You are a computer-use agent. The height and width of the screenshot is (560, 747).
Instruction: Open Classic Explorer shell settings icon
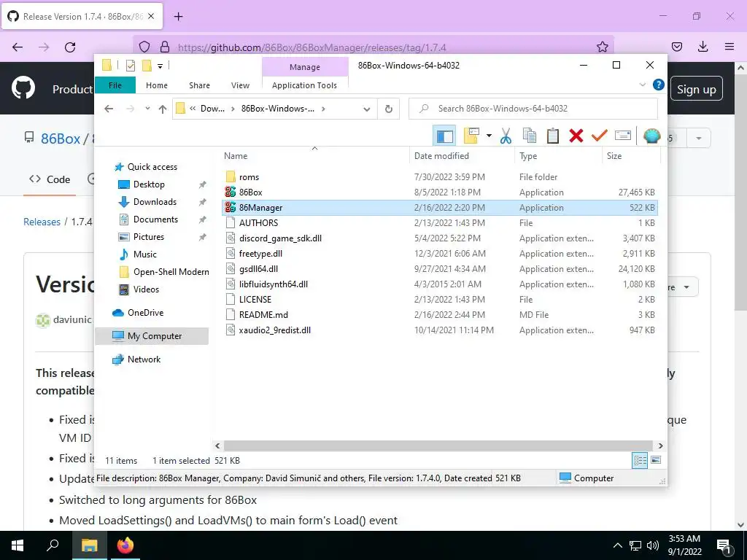(651, 136)
